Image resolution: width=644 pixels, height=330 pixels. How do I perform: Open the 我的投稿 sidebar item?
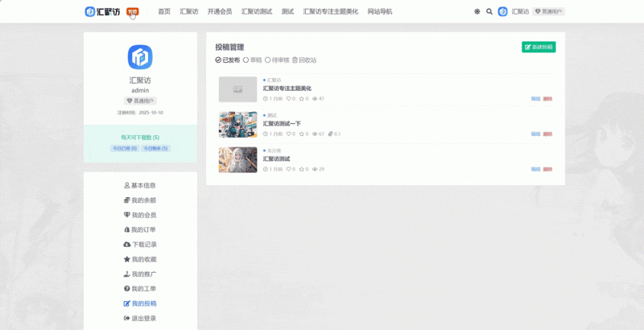[140, 303]
